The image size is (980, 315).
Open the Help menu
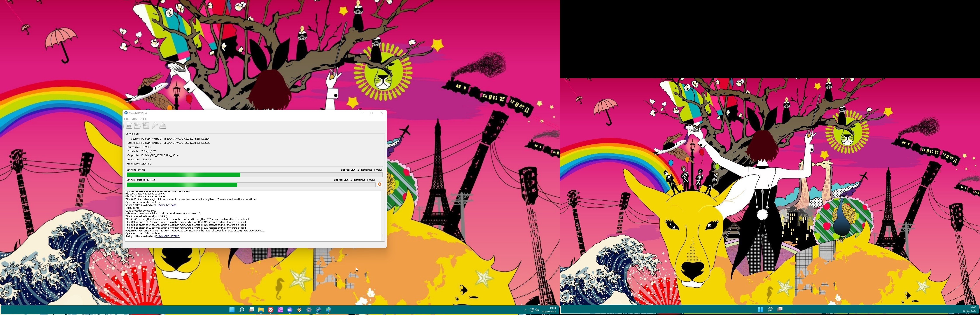pos(143,119)
